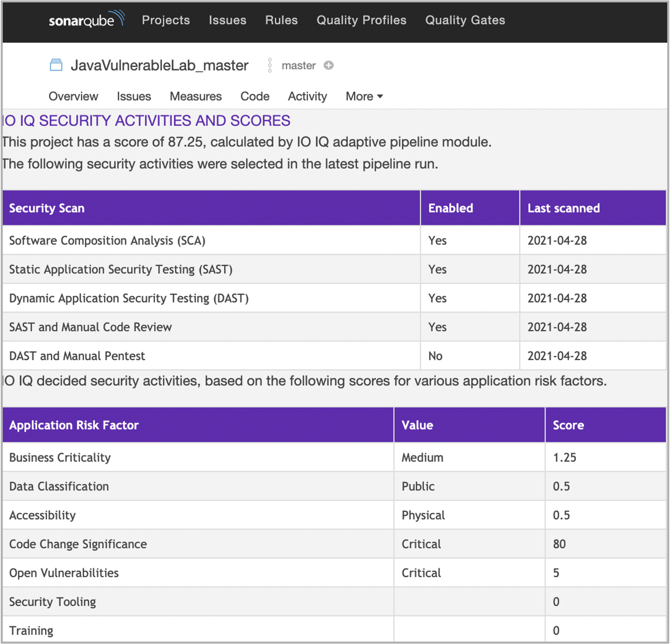Open Quality Profiles page
Image resolution: width=670 pixels, height=644 pixels.
(x=361, y=20)
